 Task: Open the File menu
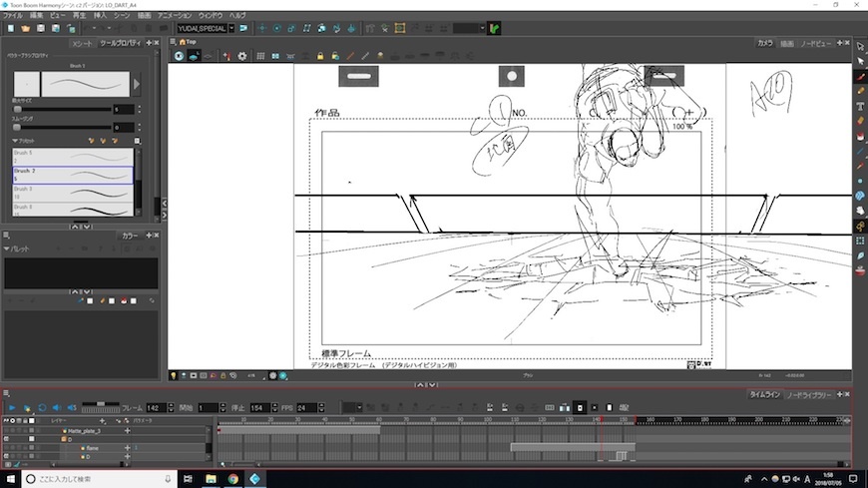(x=12, y=16)
